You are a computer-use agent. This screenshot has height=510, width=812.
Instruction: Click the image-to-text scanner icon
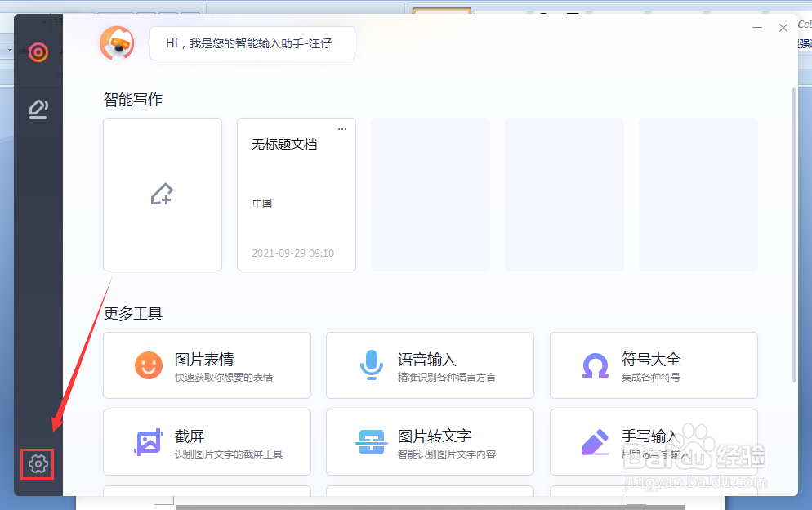tap(372, 442)
